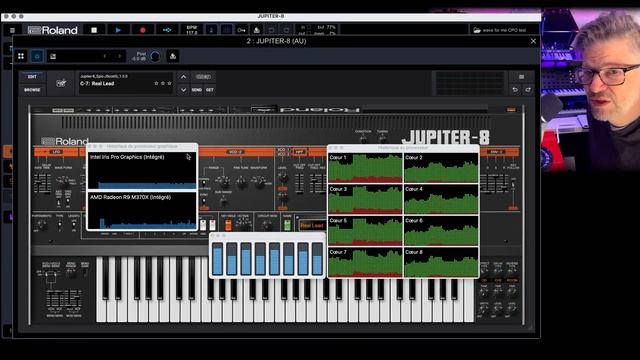The image size is (640, 360).
Task: Click the export icon next to the key icon
Action: tap(256, 30)
